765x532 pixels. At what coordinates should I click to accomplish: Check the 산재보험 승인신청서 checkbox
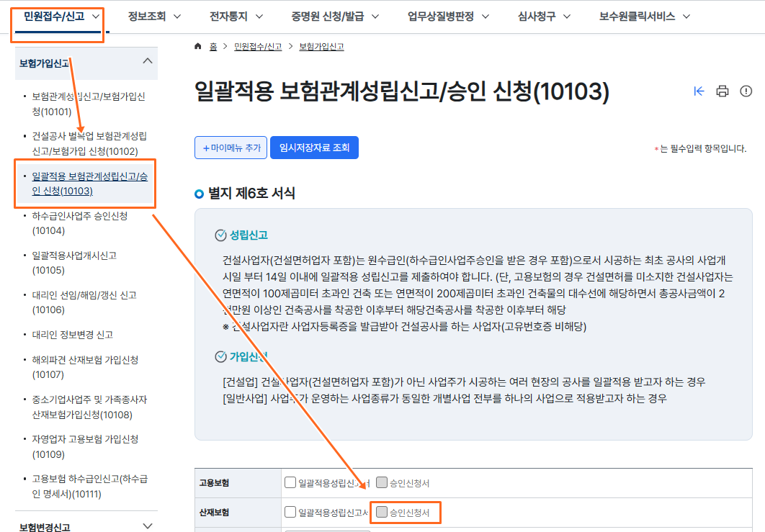[x=382, y=513]
